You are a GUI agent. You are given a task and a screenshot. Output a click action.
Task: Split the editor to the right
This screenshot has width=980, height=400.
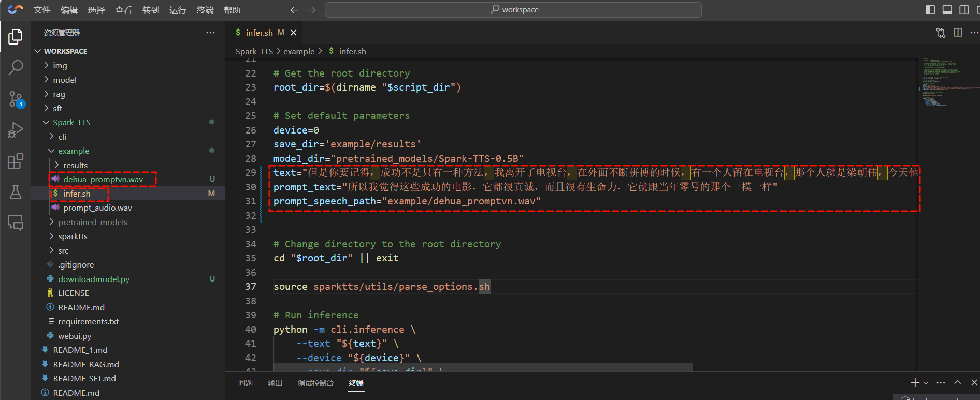point(958,33)
